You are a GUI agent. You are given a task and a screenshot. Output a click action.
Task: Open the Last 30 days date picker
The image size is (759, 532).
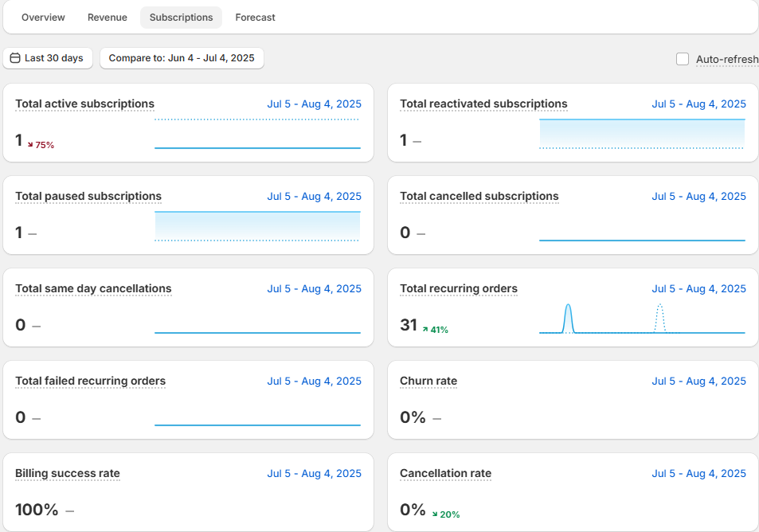point(48,58)
